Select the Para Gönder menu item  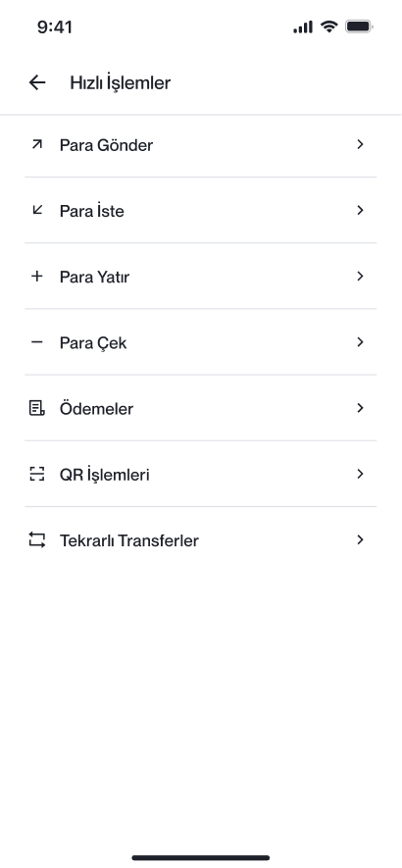[x=200, y=145]
